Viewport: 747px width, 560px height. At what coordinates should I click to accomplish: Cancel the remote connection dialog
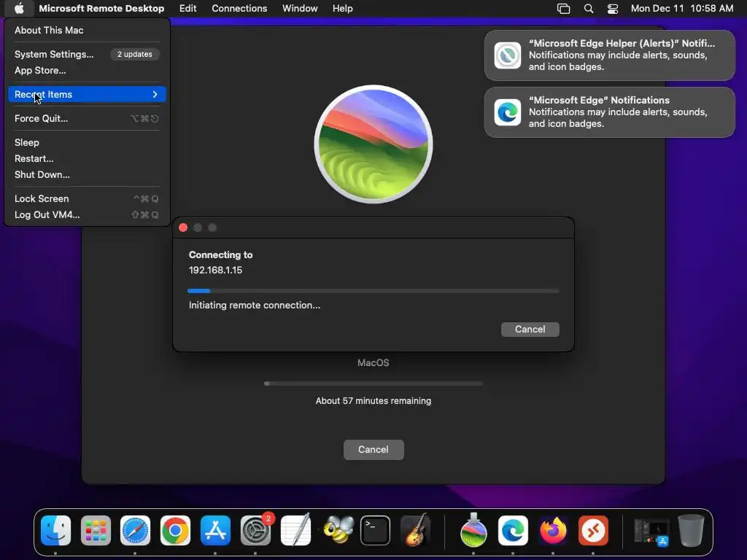coord(530,330)
